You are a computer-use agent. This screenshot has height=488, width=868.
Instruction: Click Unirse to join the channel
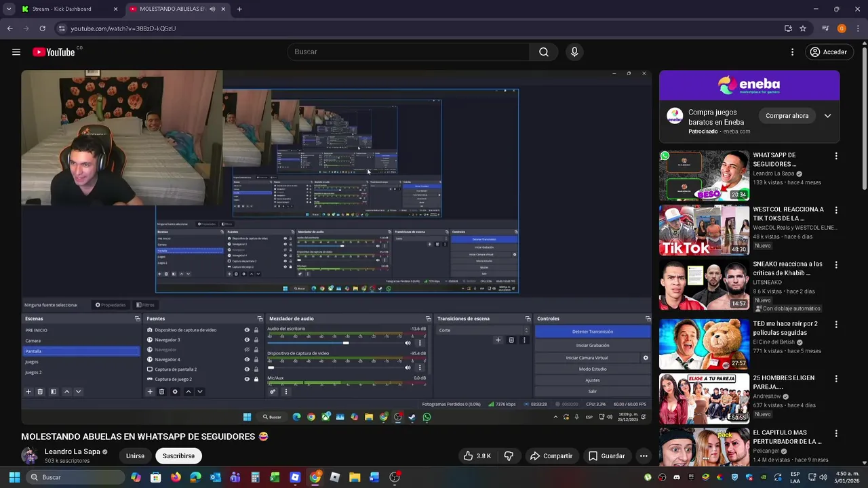tap(135, 456)
